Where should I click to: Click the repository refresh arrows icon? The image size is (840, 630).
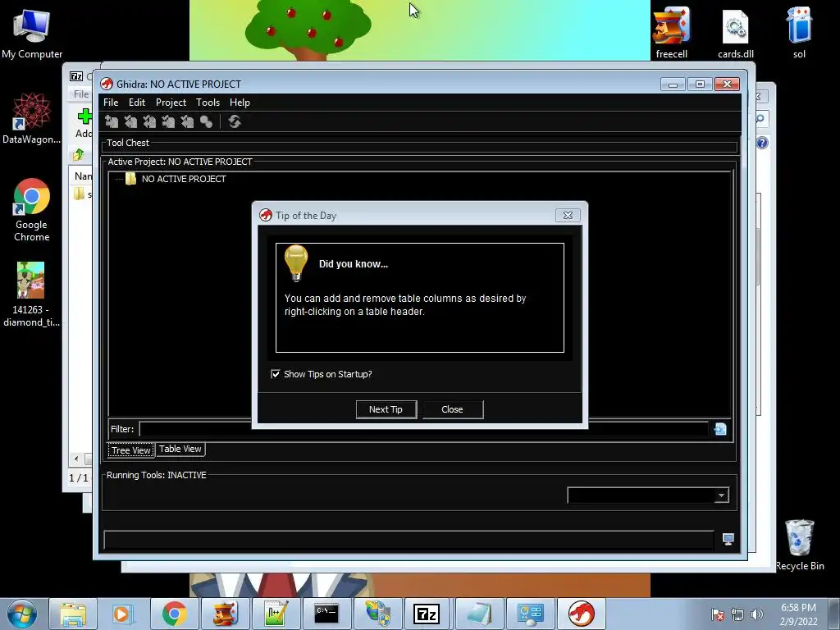pos(235,121)
